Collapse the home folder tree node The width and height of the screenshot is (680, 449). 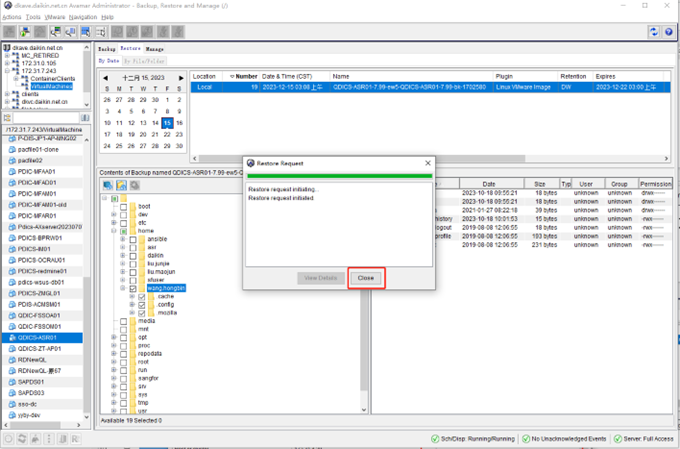point(113,231)
